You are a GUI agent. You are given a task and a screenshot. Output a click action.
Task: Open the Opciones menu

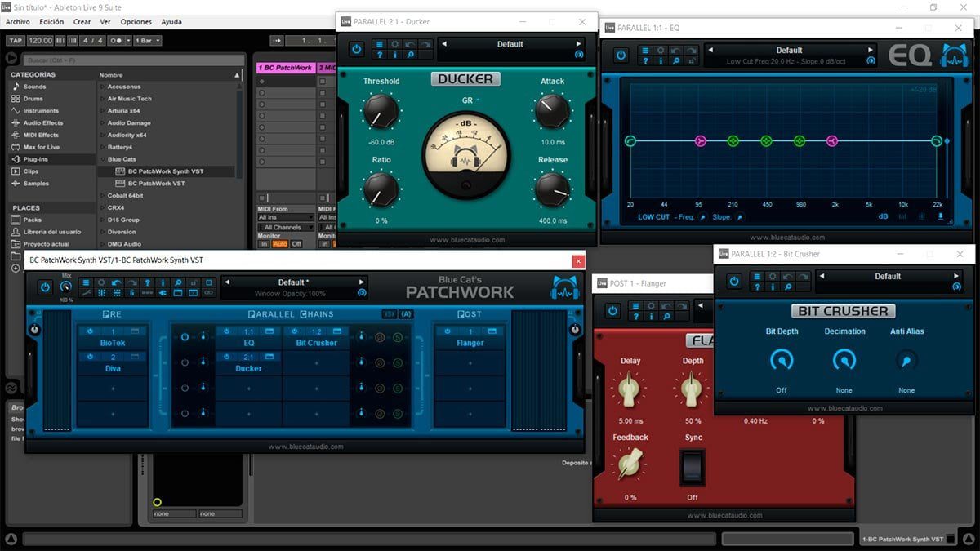136,22
